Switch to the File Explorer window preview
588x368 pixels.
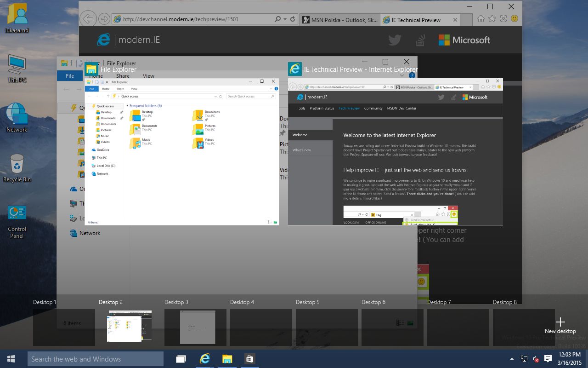[x=182, y=151]
